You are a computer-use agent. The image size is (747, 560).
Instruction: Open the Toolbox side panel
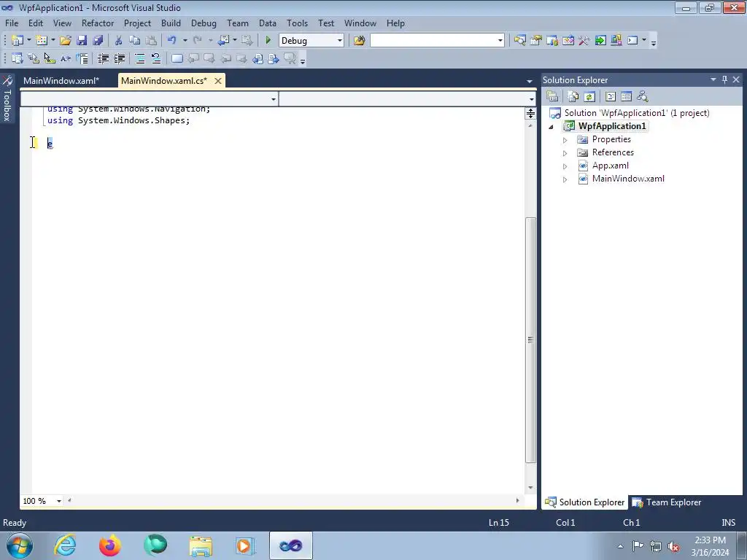pyautogui.click(x=7, y=99)
